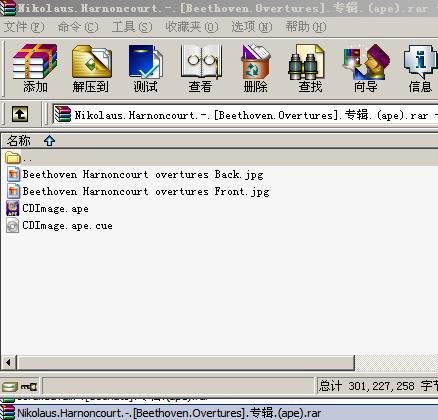Click the archive icon in address bar
Viewport: 438px width, 420px height.
[x=63, y=114]
